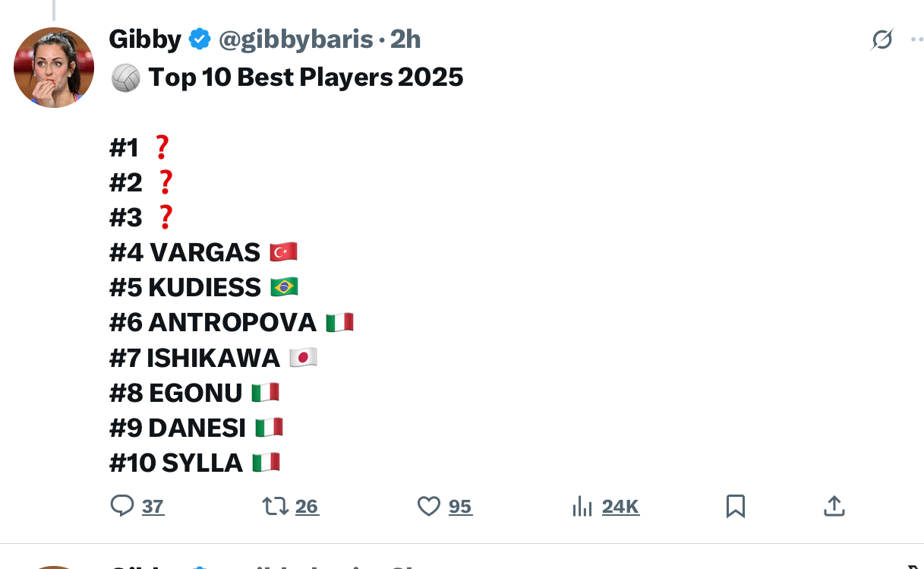Open the three-dot more options menu
This screenshot has height=569, width=924.
pyautogui.click(x=916, y=40)
